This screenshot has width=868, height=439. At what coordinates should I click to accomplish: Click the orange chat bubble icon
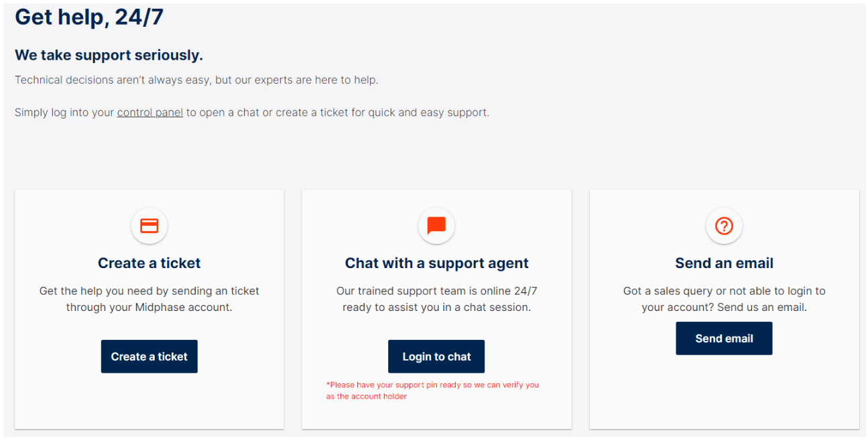[x=436, y=226]
